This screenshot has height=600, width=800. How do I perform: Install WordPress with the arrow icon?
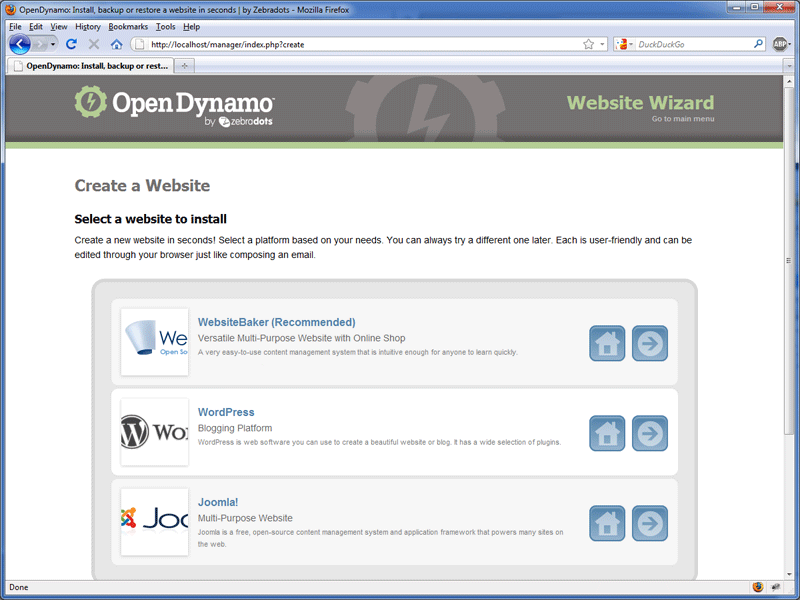650,433
